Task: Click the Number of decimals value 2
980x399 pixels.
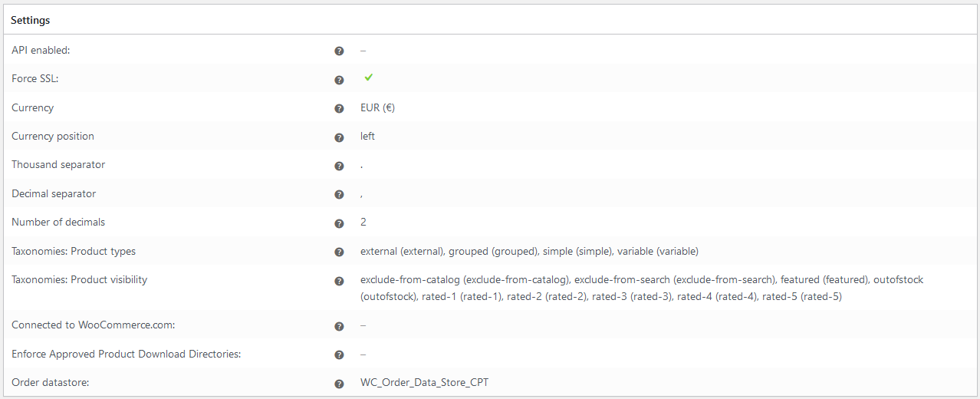Action: pyautogui.click(x=363, y=222)
